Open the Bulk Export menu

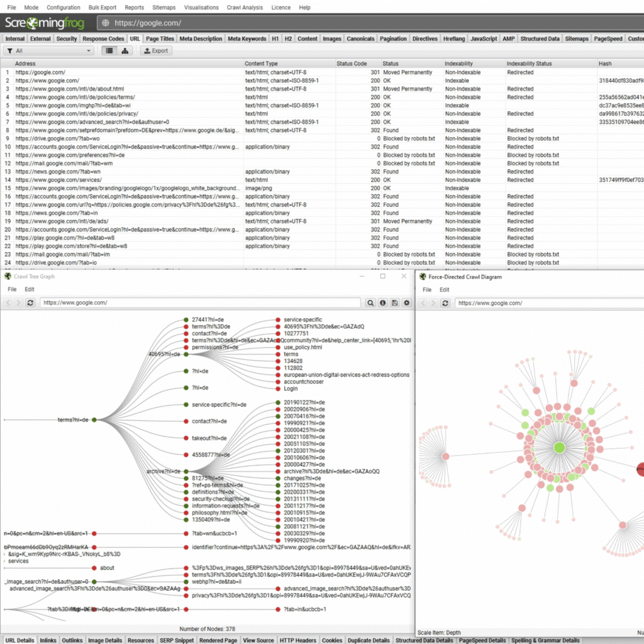pos(103,8)
